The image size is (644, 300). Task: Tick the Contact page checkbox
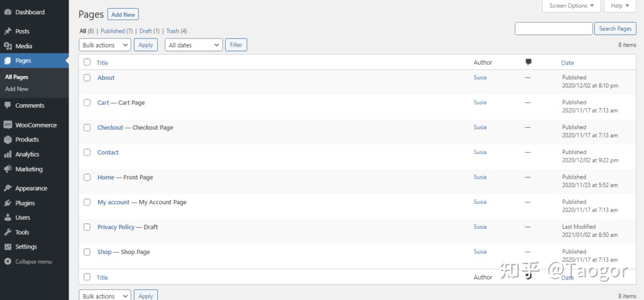(x=87, y=152)
